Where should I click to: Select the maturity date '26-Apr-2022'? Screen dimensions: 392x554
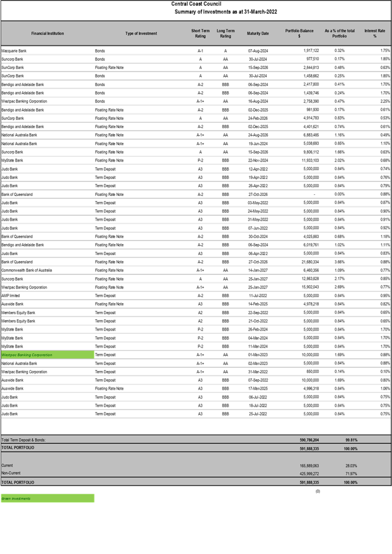pos(258,186)
